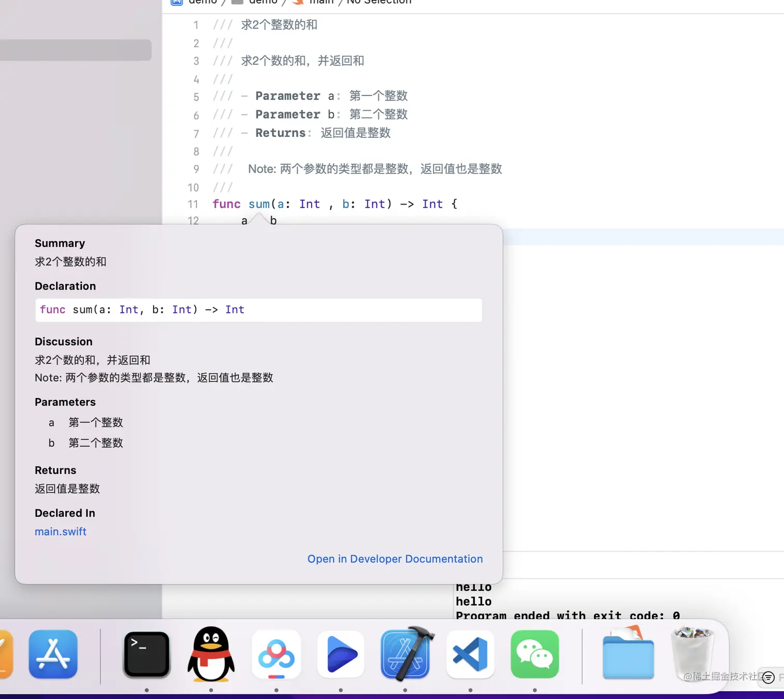Open the App Store from the dock

pos(53,654)
